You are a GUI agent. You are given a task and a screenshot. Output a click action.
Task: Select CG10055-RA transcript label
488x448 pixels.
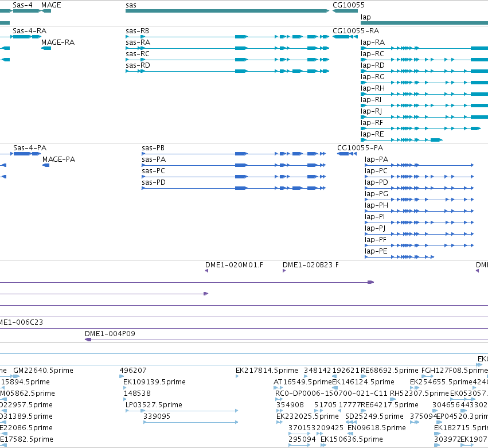point(356,31)
